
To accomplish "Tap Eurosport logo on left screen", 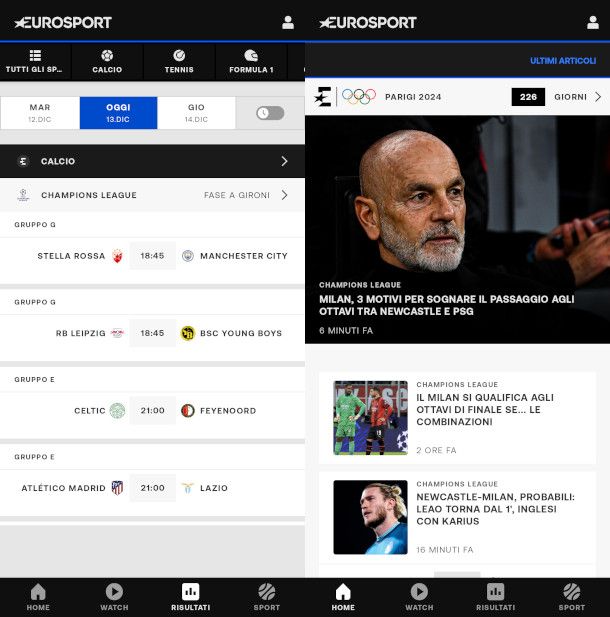I will [63, 22].
